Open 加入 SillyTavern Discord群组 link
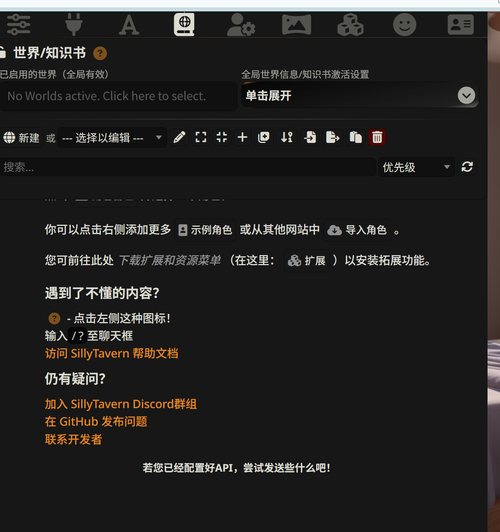The image size is (500, 532). [121, 404]
